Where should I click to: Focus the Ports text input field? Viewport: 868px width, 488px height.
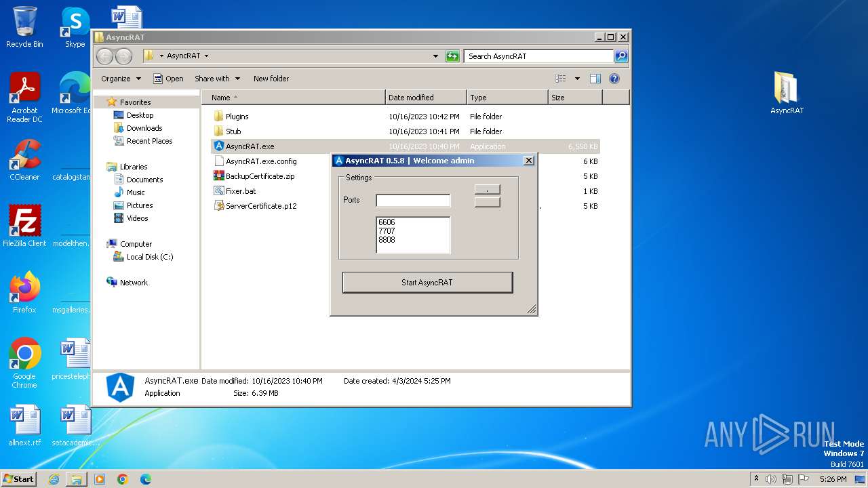pos(413,201)
